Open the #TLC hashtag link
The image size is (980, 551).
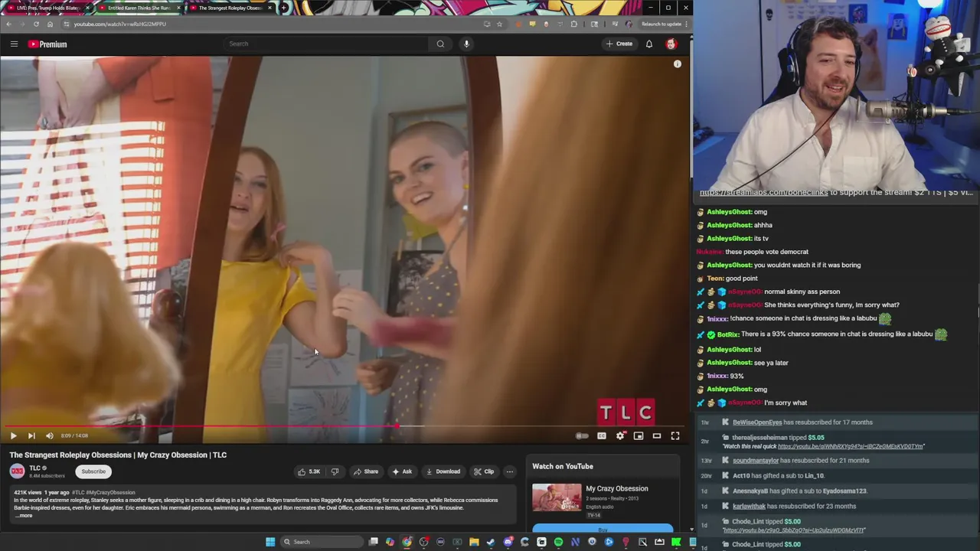click(77, 493)
